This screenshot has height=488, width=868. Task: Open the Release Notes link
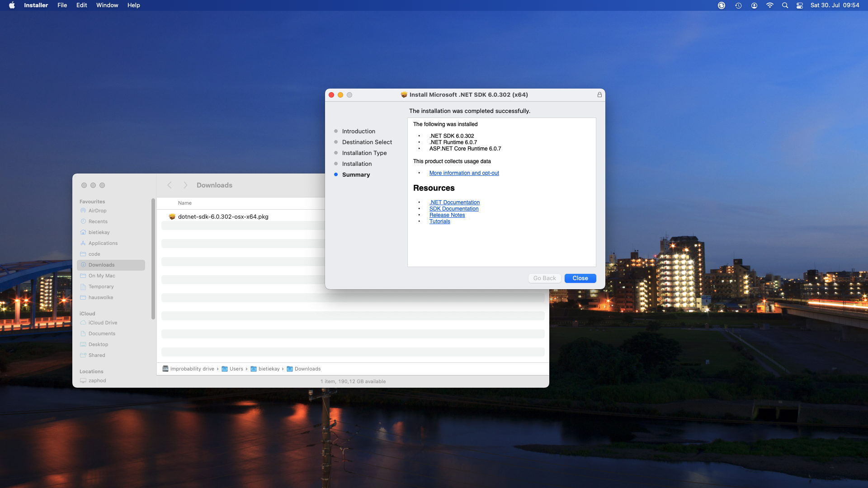click(x=447, y=215)
